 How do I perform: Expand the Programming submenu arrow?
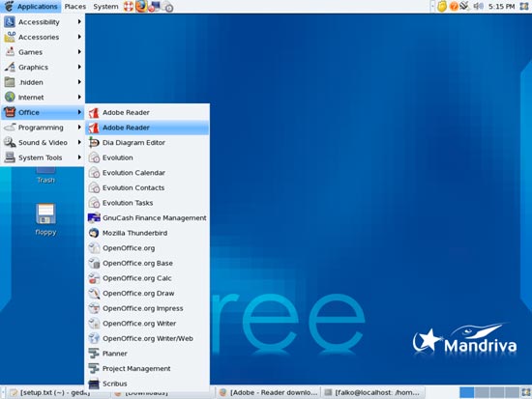coord(79,128)
